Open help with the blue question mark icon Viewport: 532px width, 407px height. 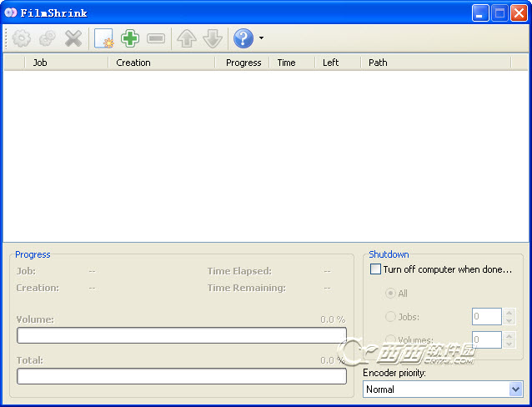point(243,38)
